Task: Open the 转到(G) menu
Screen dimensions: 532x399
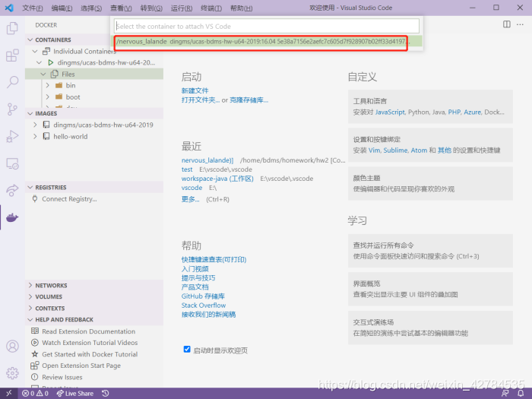Action: 151,8
